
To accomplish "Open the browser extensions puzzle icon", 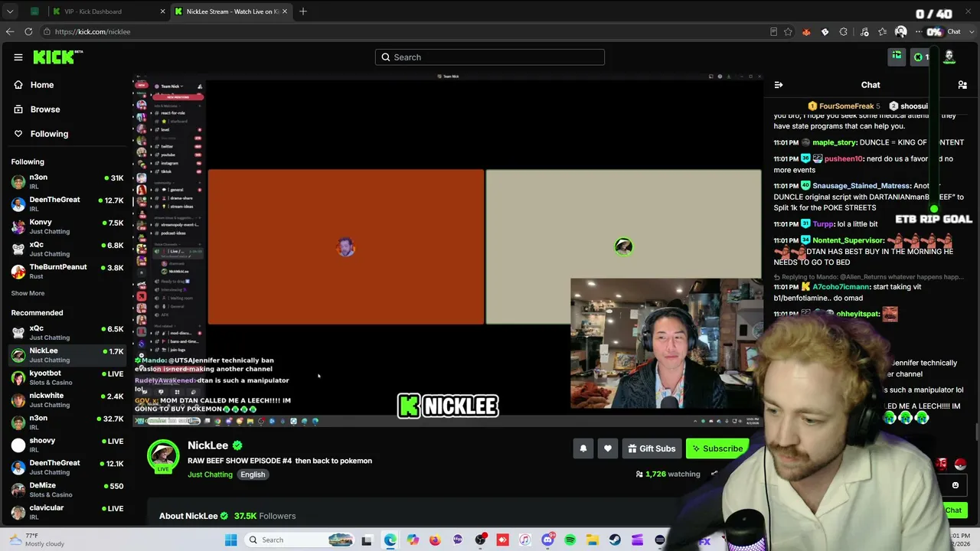I will click(x=844, y=31).
